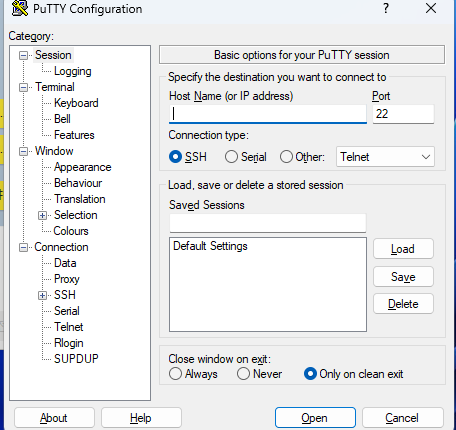Click the Delete session button

click(403, 304)
